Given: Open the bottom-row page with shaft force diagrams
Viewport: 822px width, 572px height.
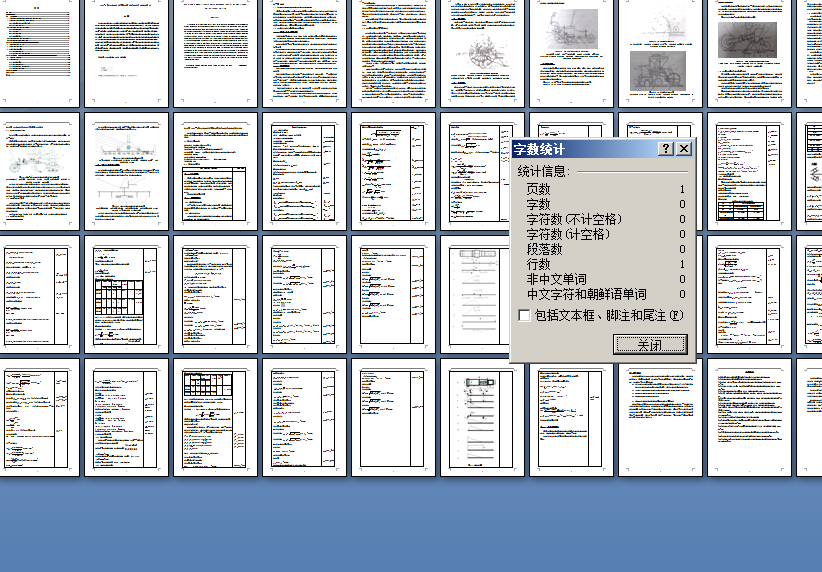Looking at the screenshot, I should tap(482, 417).
